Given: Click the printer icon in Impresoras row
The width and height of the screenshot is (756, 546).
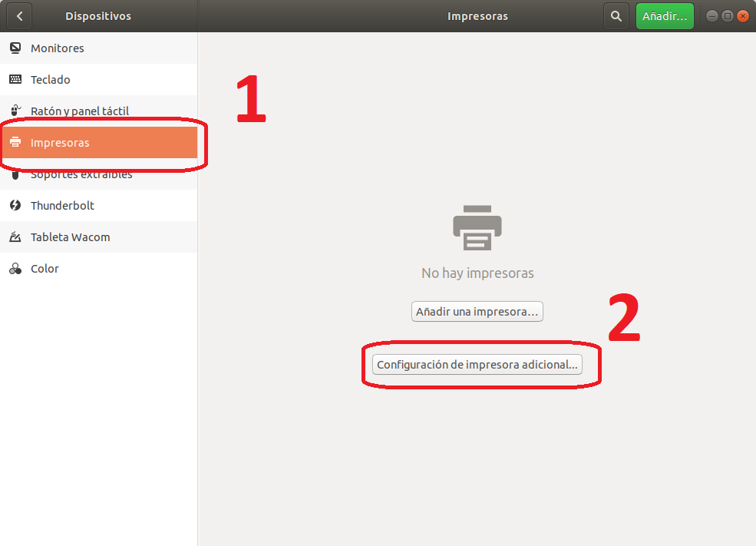Looking at the screenshot, I should point(15,142).
